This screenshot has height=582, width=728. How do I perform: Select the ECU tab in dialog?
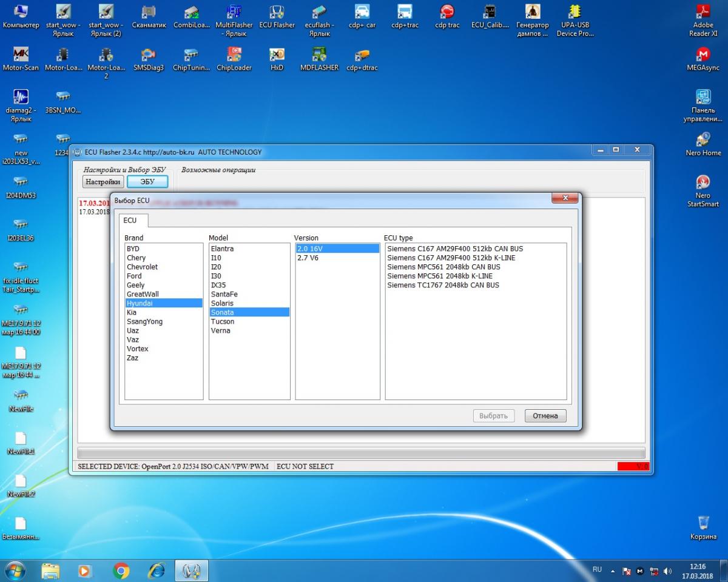pos(130,220)
